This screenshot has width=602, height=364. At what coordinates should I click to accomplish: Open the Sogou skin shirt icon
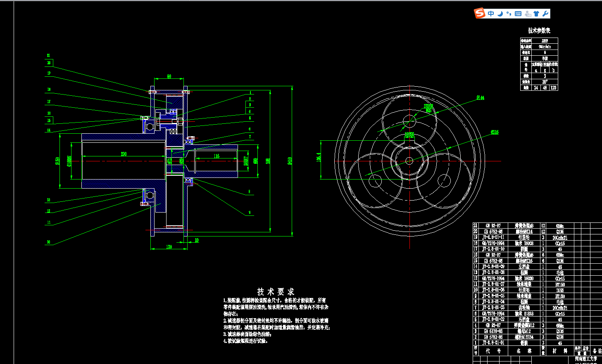pyautogui.click(x=536, y=14)
